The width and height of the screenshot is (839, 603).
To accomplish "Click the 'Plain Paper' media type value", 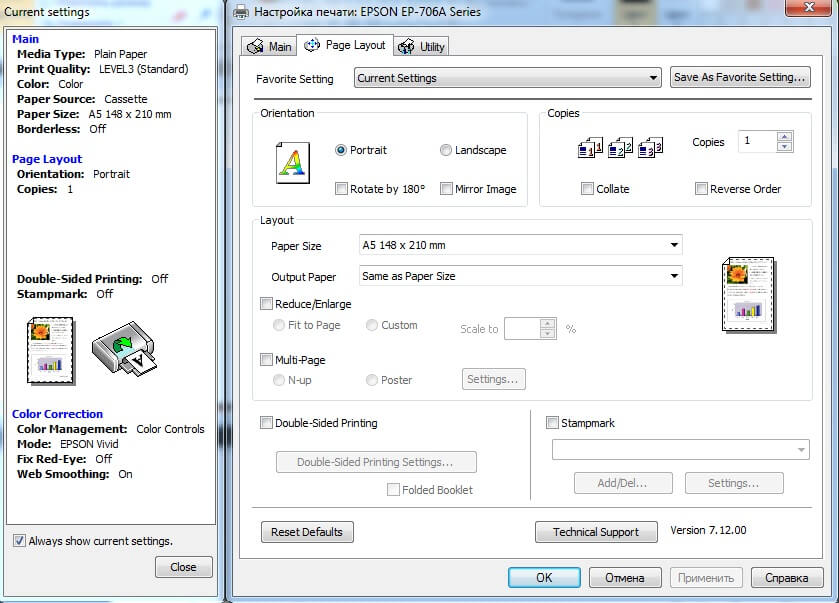I will point(120,54).
